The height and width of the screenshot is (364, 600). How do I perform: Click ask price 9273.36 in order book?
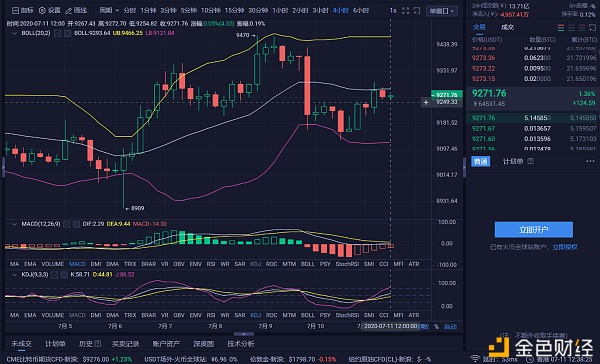pos(483,58)
